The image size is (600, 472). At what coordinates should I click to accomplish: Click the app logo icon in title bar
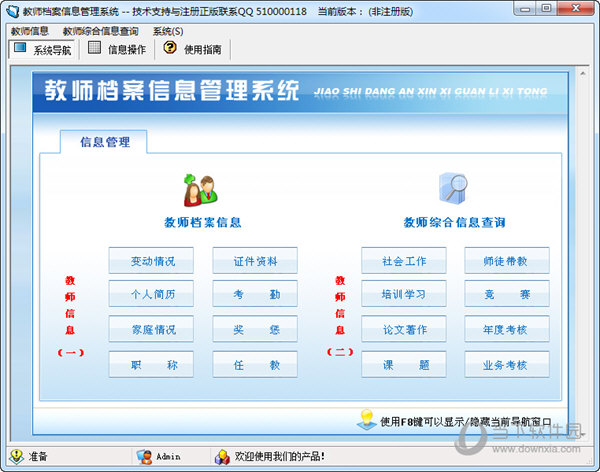click(13, 11)
